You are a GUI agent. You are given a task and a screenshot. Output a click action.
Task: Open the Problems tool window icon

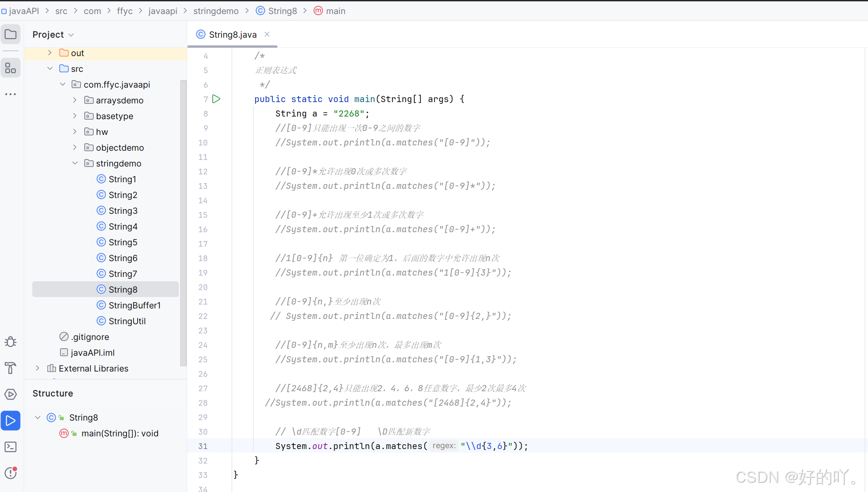pos(11,473)
